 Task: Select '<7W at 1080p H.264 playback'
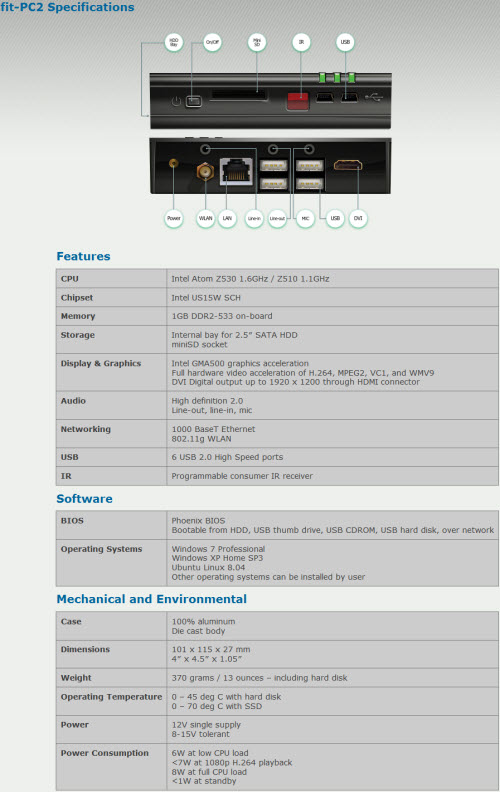[x=231, y=763]
